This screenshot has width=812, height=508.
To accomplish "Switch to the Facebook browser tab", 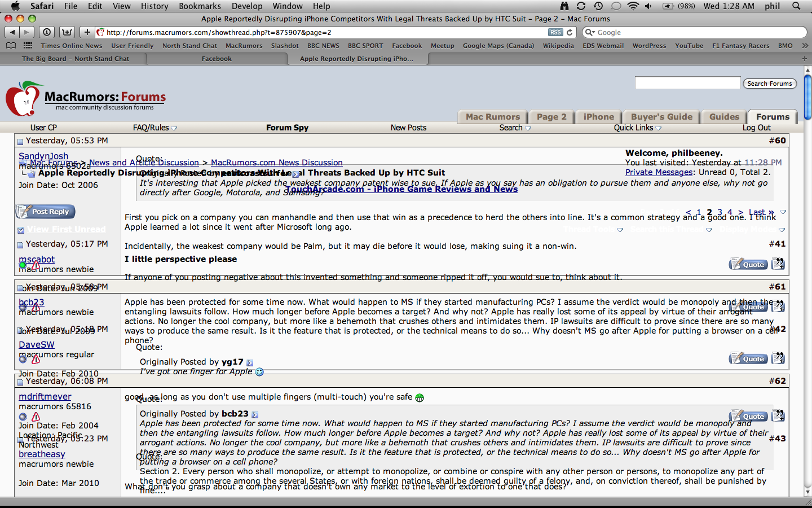I will (217, 59).
